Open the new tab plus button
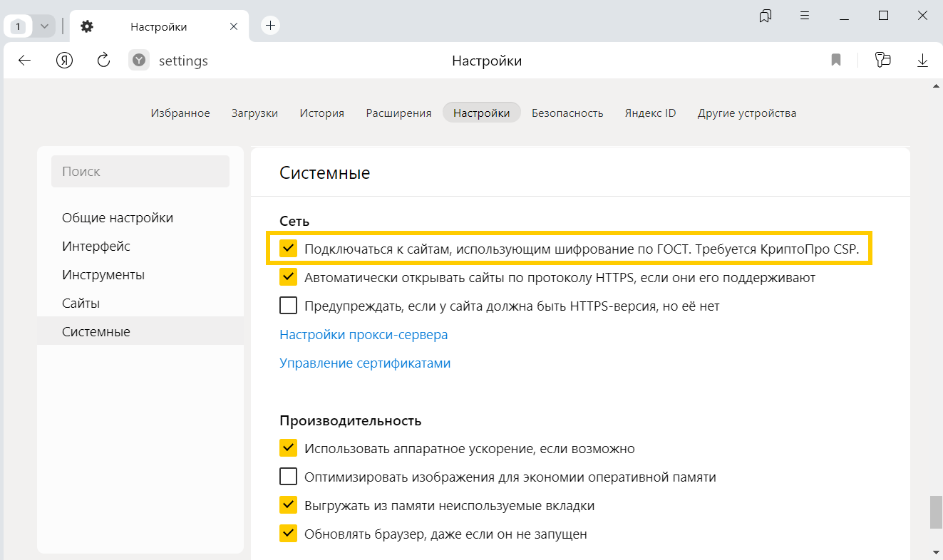This screenshot has height=560, width=943. click(270, 26)
